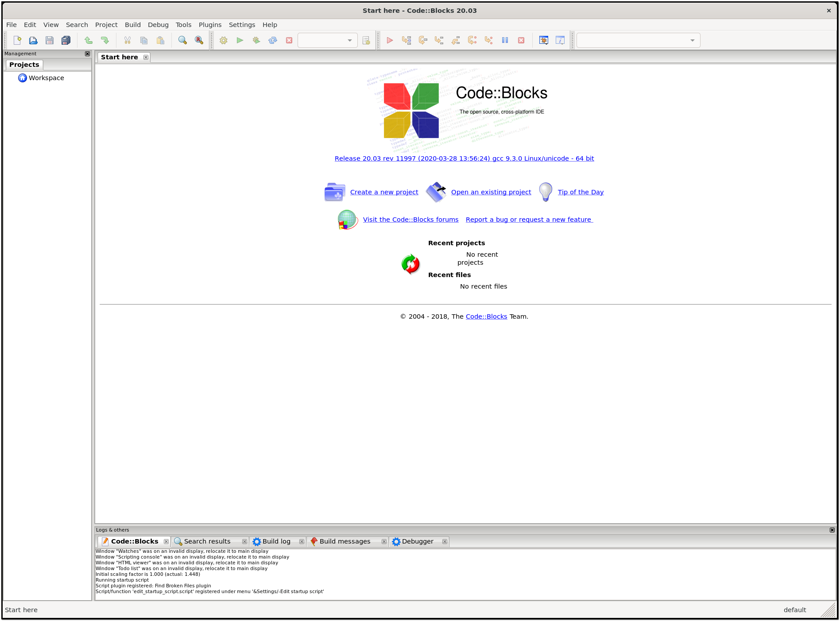The width and height of the screenshot is (840, 621).
Task: Click the Step out debug icon
Action: pos(456,40)
